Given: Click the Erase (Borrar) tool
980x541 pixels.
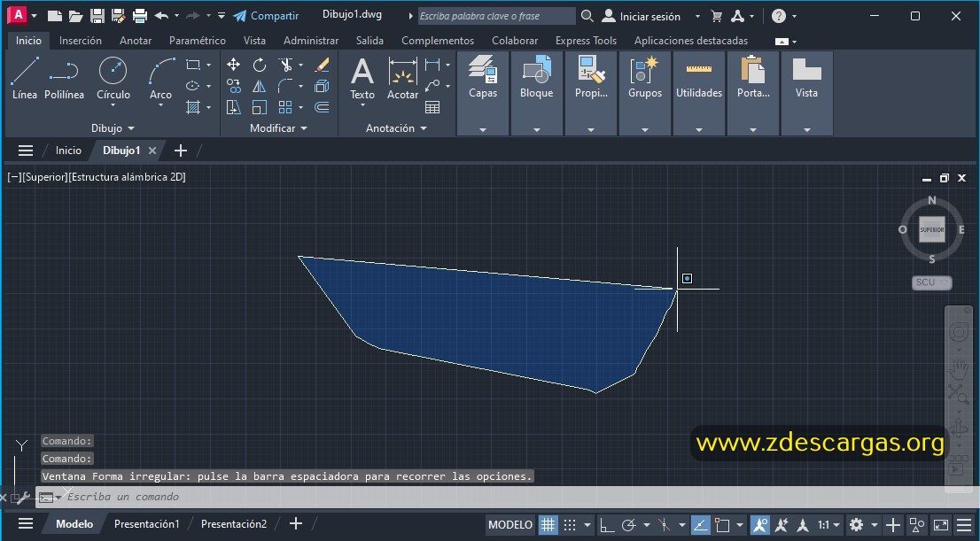Looking at the screenshot, I should (322, 65).
